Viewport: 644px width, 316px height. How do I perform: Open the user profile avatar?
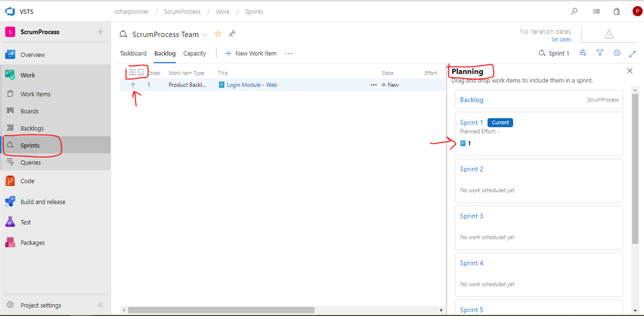tap(636, 11)
